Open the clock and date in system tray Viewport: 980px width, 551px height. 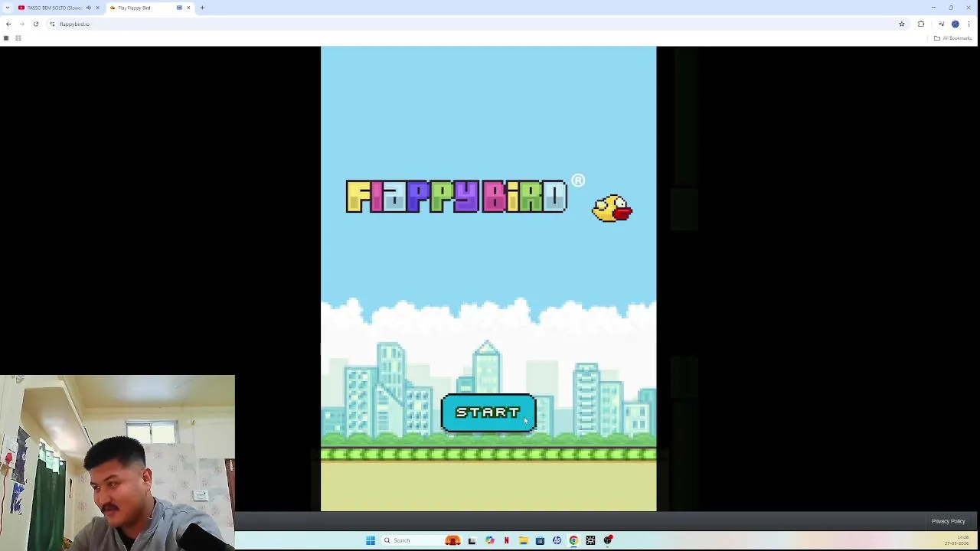point(956,540)
